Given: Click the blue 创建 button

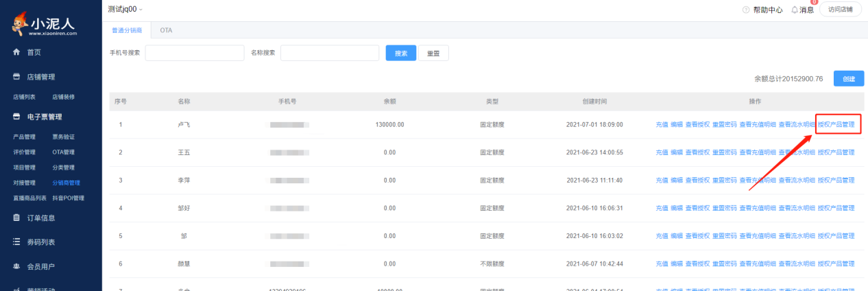Looking at the screenshot, I should pyautogui.click(x=848, y=79).
